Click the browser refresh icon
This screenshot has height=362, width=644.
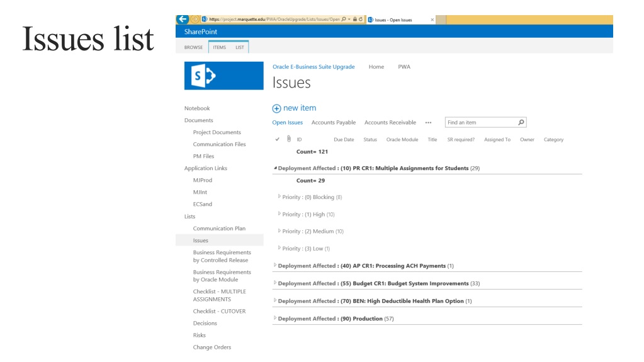[361, 20]
